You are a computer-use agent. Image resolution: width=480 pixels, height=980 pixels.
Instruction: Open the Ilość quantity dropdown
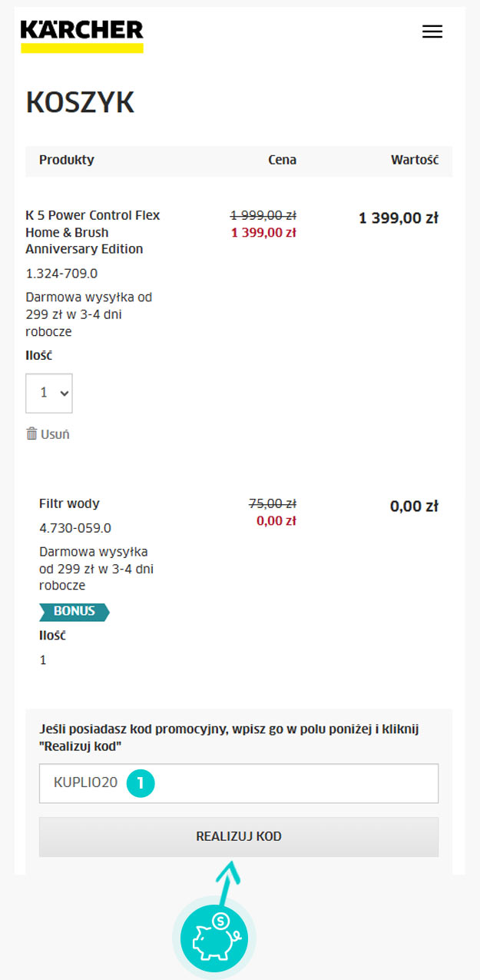click(49, 393)
